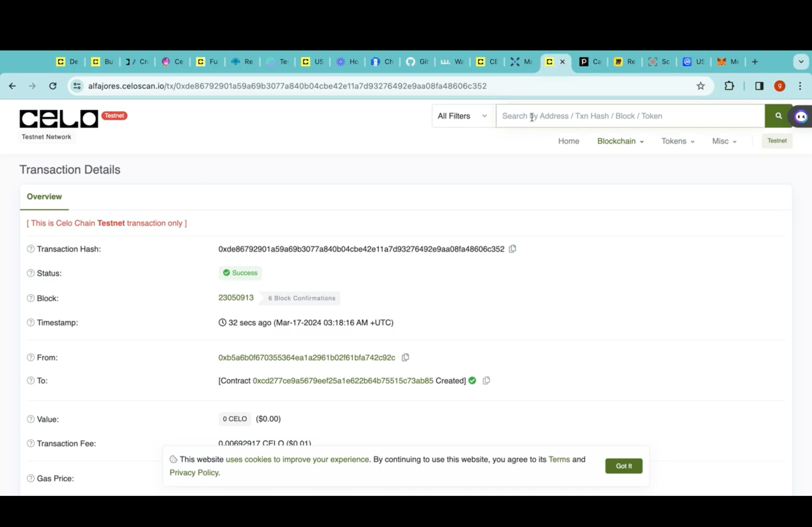Click the Block help question icon

pos(31,298)
